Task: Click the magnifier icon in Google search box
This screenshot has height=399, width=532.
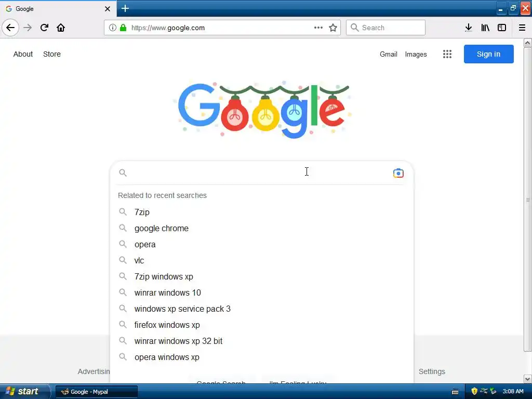Action: (x=123, y=172)
